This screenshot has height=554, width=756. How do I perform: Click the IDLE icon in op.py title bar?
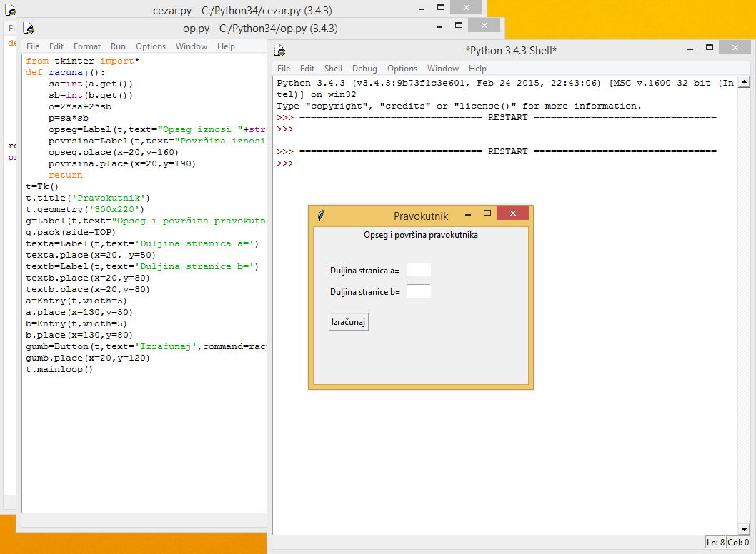pyautogui.click(x=29, y=29)
